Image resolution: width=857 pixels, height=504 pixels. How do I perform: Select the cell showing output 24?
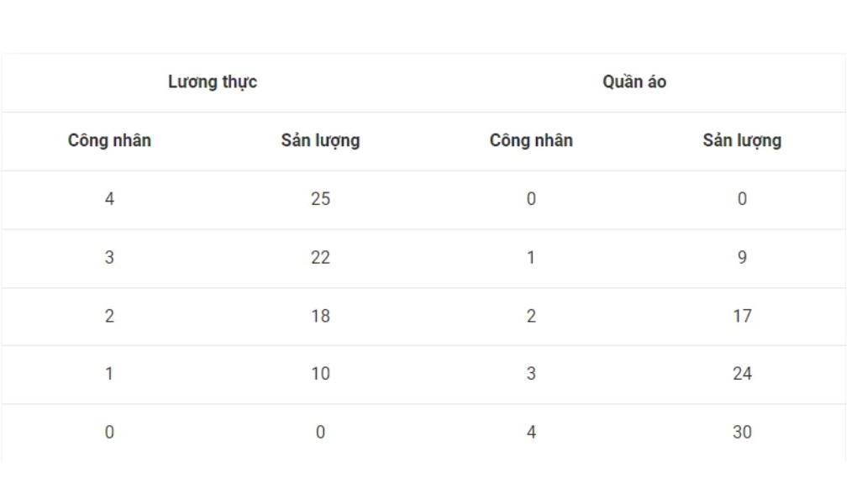(x=742, y=374)
